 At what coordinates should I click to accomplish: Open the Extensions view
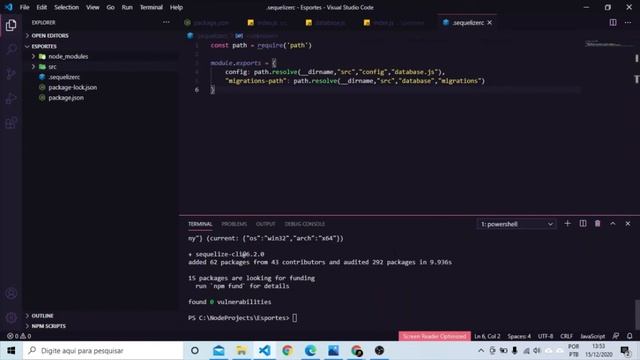pos(11,122)
